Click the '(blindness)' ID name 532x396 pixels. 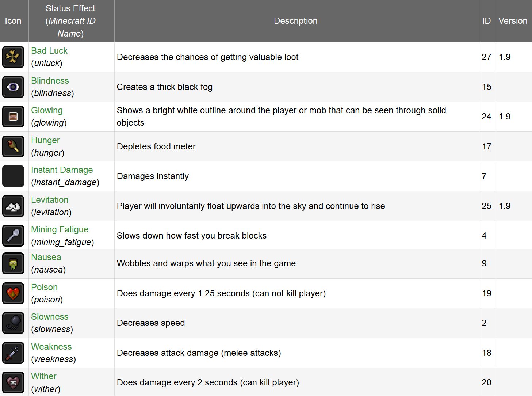click(53, 93)
